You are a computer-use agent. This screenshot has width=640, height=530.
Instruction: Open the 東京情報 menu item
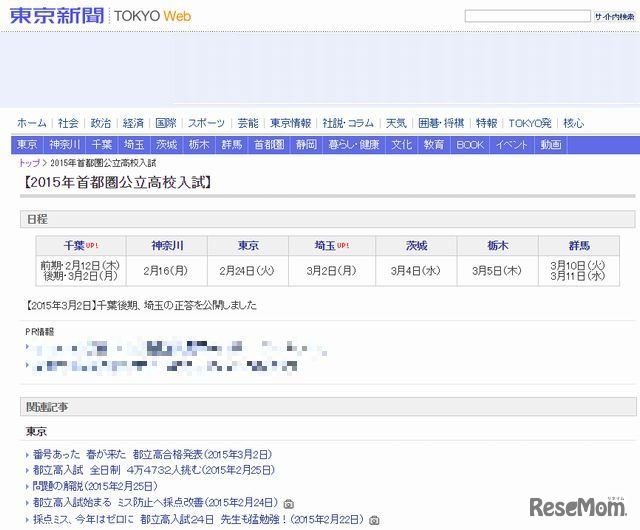click(x=290, y=123)
